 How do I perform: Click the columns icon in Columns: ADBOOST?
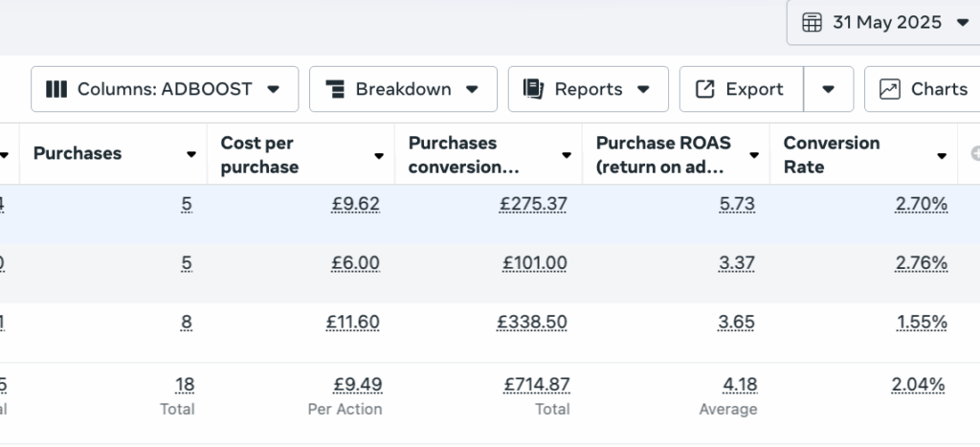56,89
